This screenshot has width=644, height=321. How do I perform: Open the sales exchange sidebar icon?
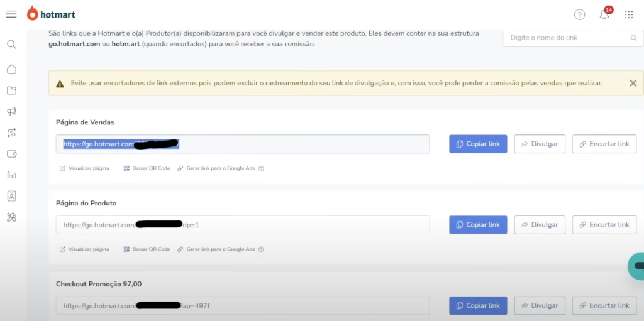point(11,133)
